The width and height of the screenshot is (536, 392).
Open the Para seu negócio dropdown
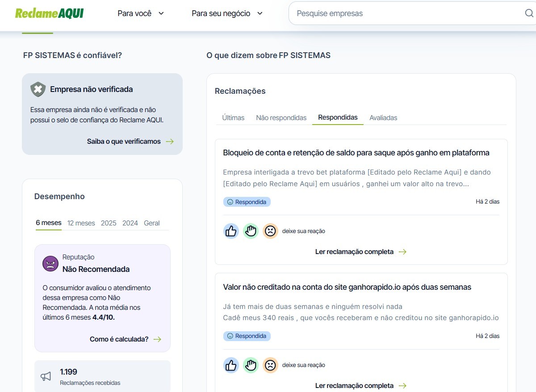227,13
